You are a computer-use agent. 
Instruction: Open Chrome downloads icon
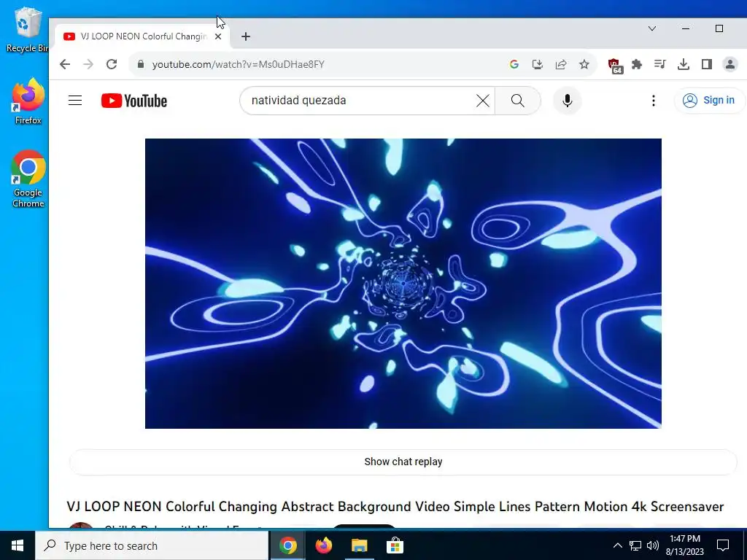pos(683,64)
